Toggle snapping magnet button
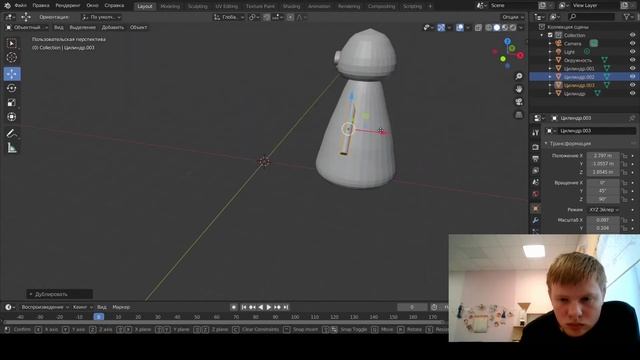The width and height of the screenshot is (640, 360). 267,17
